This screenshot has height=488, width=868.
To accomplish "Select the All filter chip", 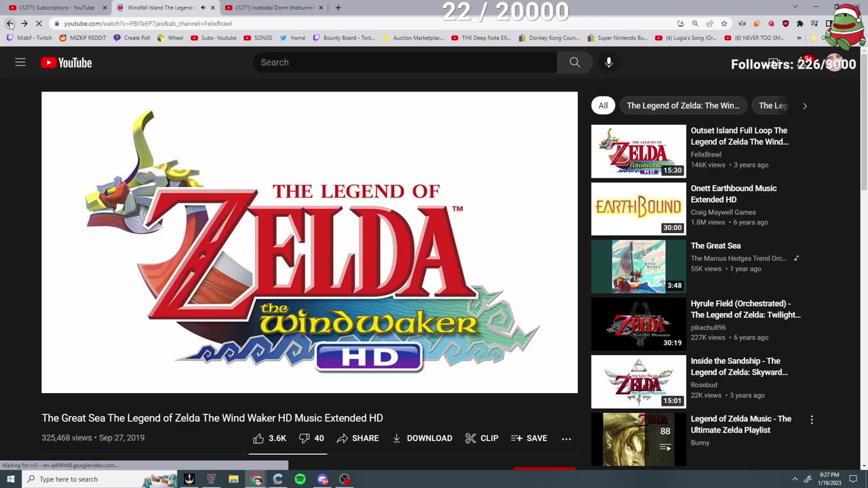I will (603, 106).
